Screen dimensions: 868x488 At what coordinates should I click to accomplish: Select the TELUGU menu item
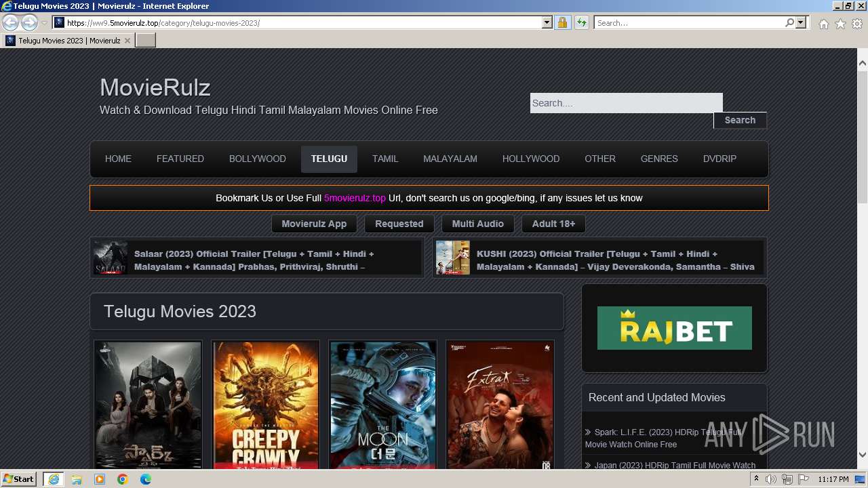coord(329,159)
